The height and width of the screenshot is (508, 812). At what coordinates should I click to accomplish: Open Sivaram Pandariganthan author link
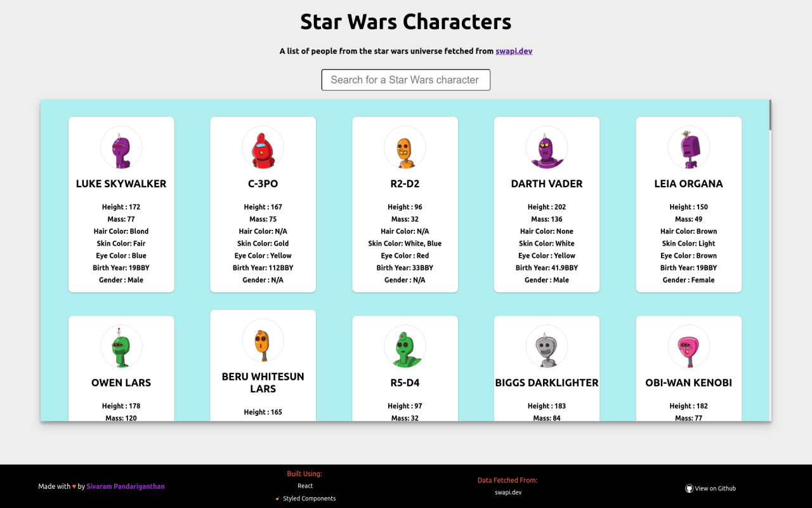click(126, 486)
